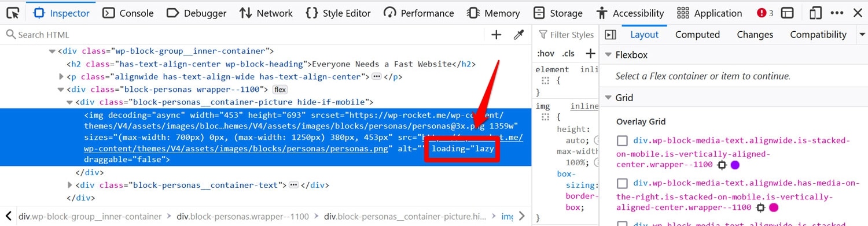
Task: Add a new style rule with plus icon
Action: [x=590, y=53]
